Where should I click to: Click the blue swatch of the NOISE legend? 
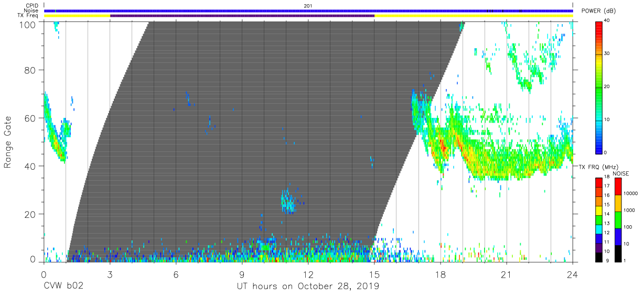(618, 236)
